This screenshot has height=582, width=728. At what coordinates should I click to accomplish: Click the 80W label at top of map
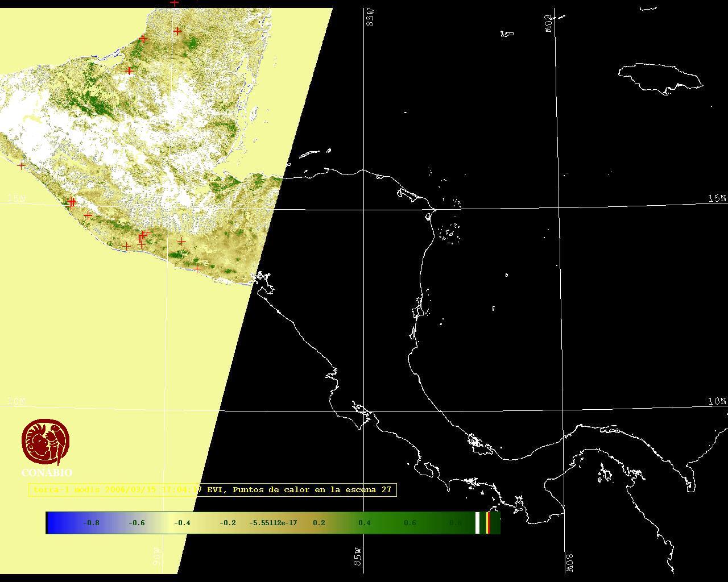(x=548, y=23)
